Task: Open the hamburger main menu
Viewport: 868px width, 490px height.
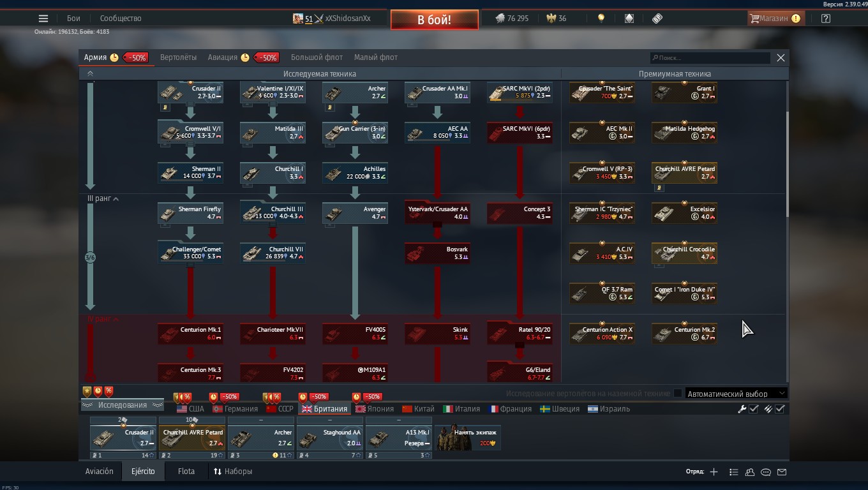Action: 43,19
